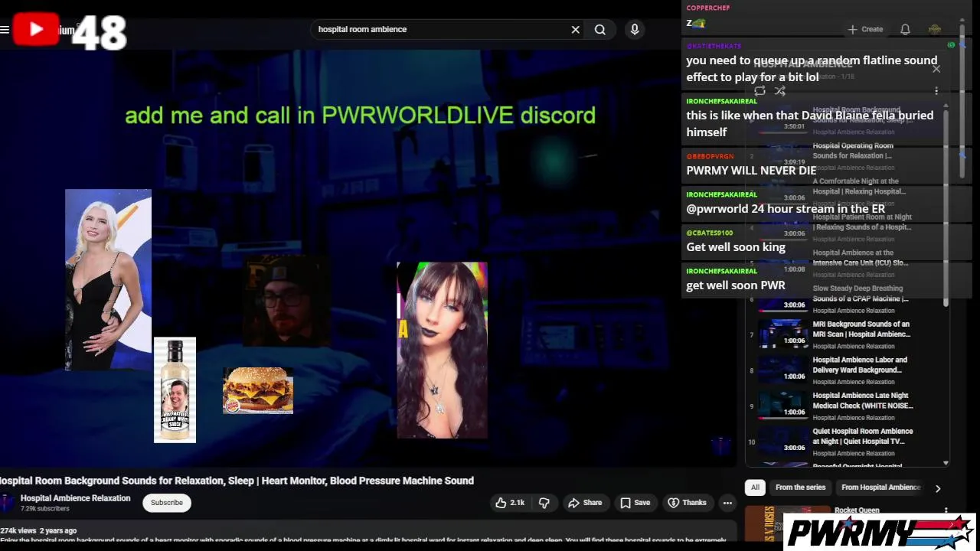Open the YouTube guide hamburger menu

pos(5,30)
